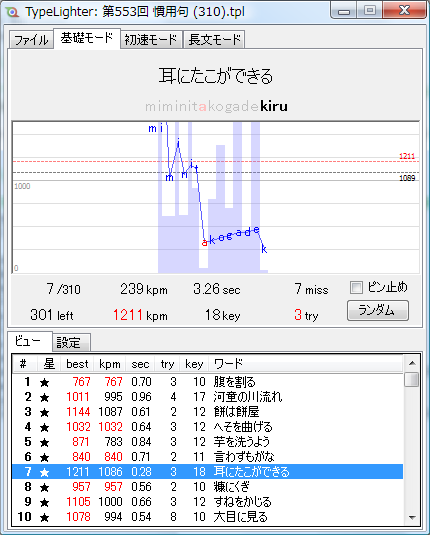This screenshot has width=430, height=535.
Task: Click scrollbar down arrow in word list
Action: point(412,518)
